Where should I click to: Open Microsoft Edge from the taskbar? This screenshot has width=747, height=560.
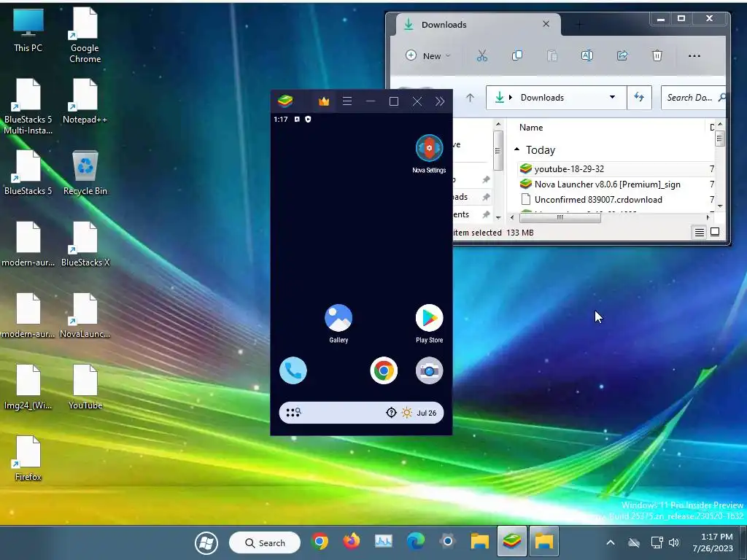point(415,542)
